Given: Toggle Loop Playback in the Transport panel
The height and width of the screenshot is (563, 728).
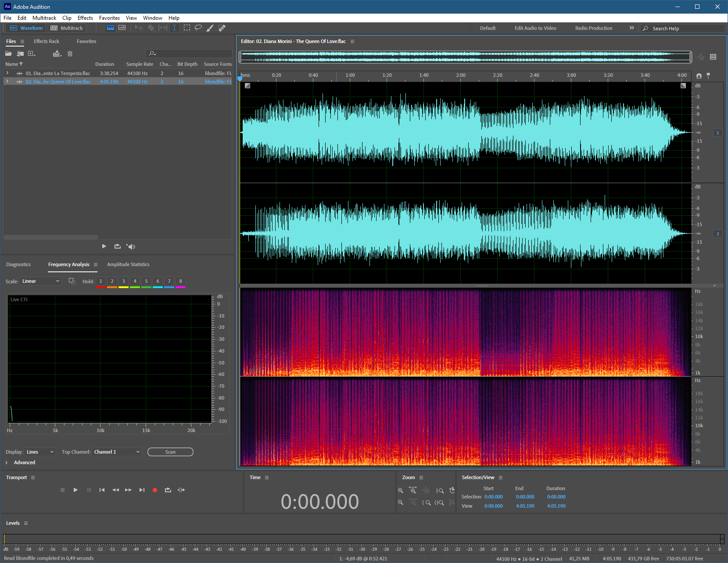Looking at the screenshot, I should point(168,490).
